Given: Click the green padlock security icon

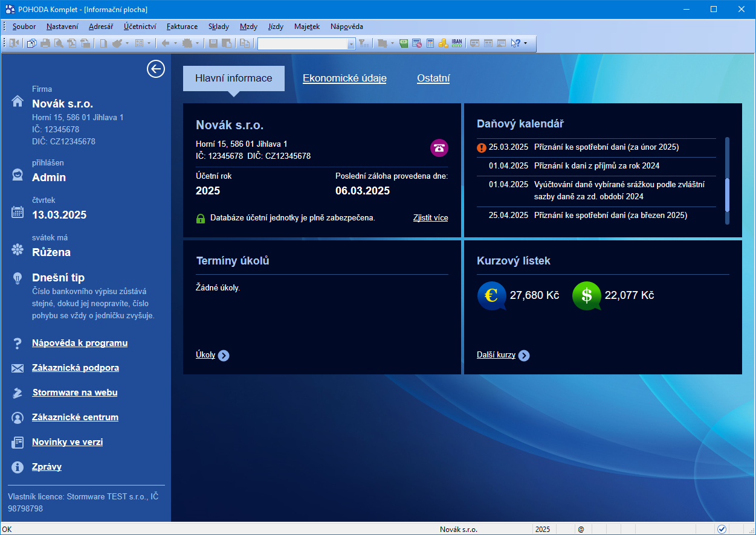Looking at the screenshot, I should (201, 219).
